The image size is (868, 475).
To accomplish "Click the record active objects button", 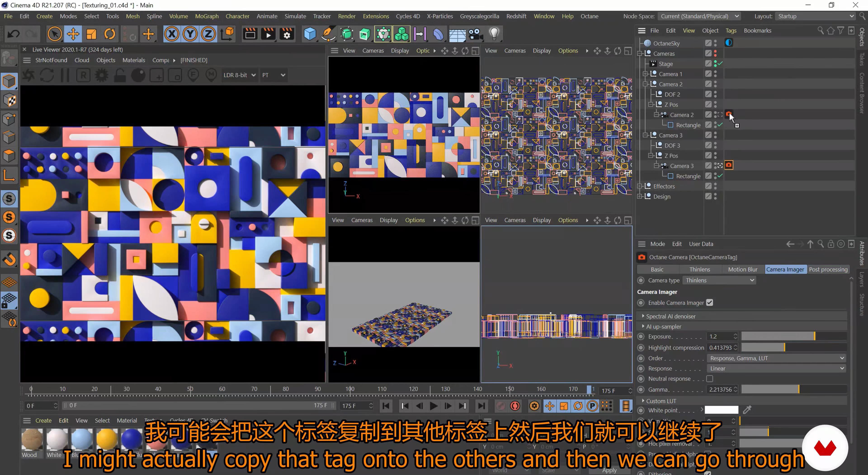I will [500, 406].
